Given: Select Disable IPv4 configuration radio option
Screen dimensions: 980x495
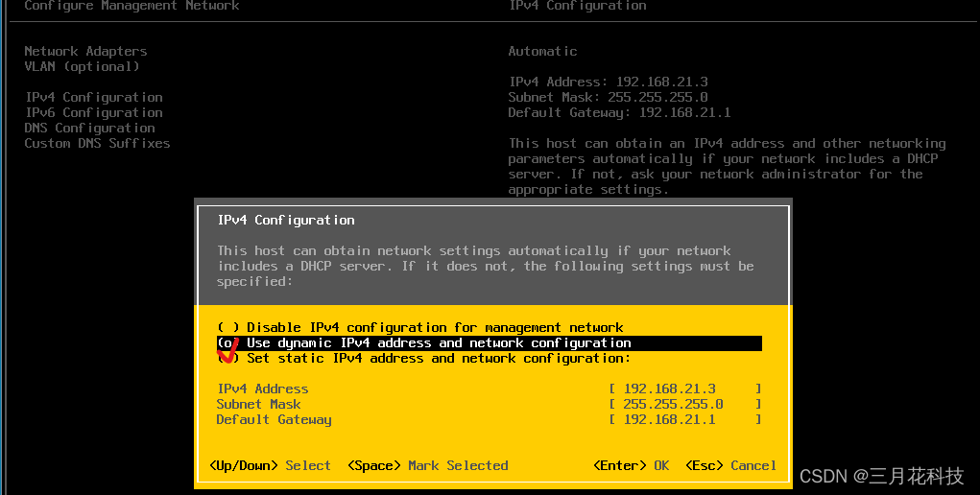Looking at the screenshot, I should click(x=420, y=327).
